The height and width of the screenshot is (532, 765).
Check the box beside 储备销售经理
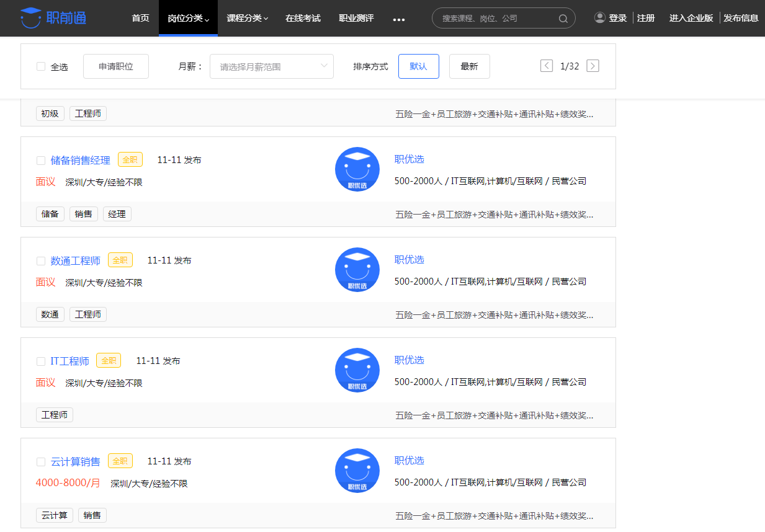point(41,159)
